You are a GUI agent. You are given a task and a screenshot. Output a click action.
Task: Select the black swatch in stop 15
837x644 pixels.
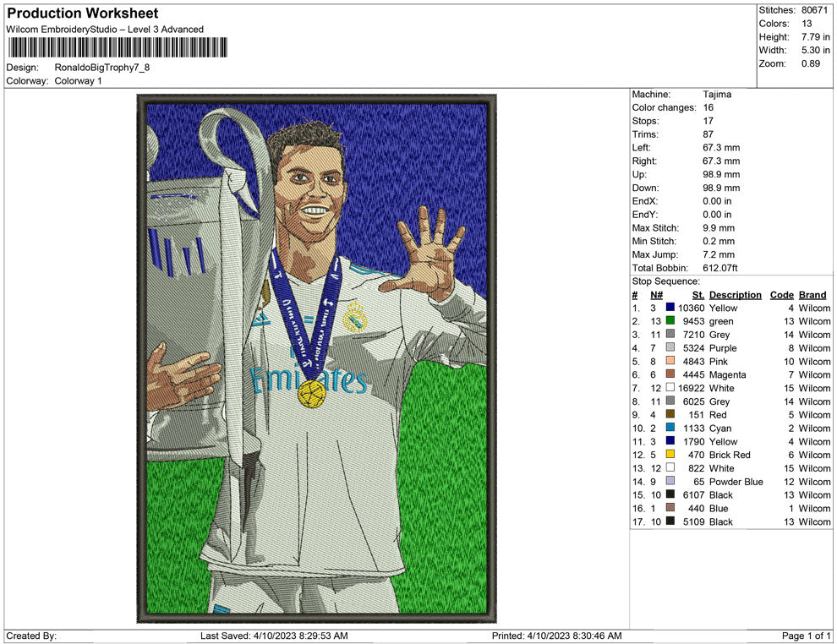[x=670, y=494]
